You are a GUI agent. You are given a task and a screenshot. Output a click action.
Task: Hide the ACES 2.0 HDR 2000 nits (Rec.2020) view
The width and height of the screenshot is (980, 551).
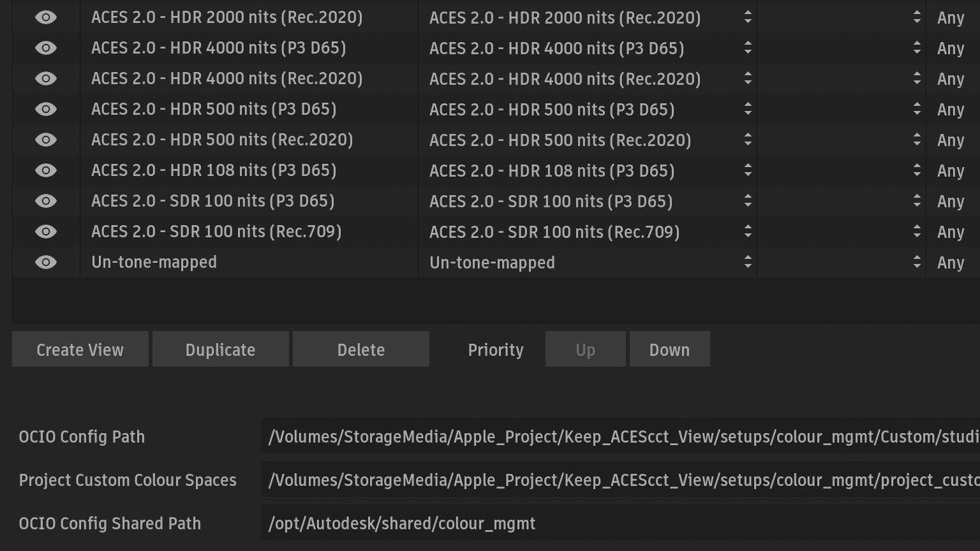[46, 17]
